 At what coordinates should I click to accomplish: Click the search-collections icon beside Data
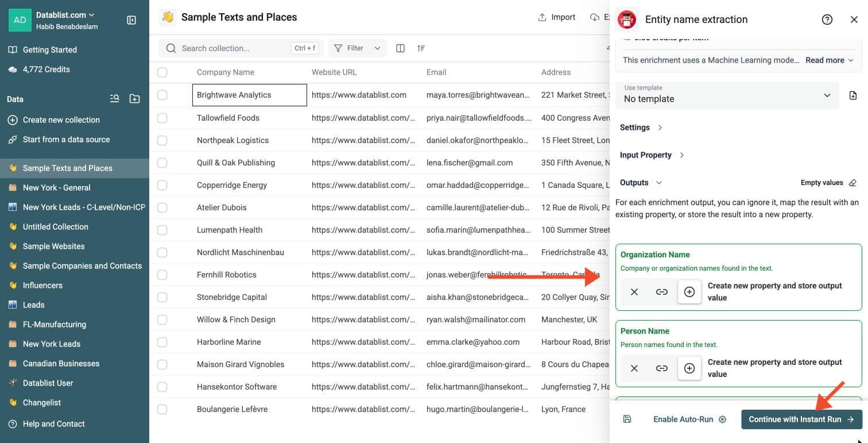(x=115, y=99)
